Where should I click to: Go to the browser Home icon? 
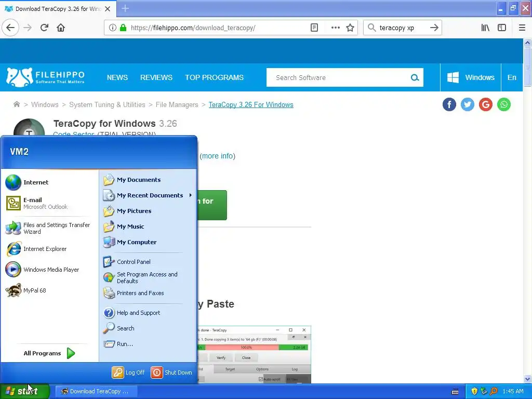pyautogui.click(x=61, y=28)
